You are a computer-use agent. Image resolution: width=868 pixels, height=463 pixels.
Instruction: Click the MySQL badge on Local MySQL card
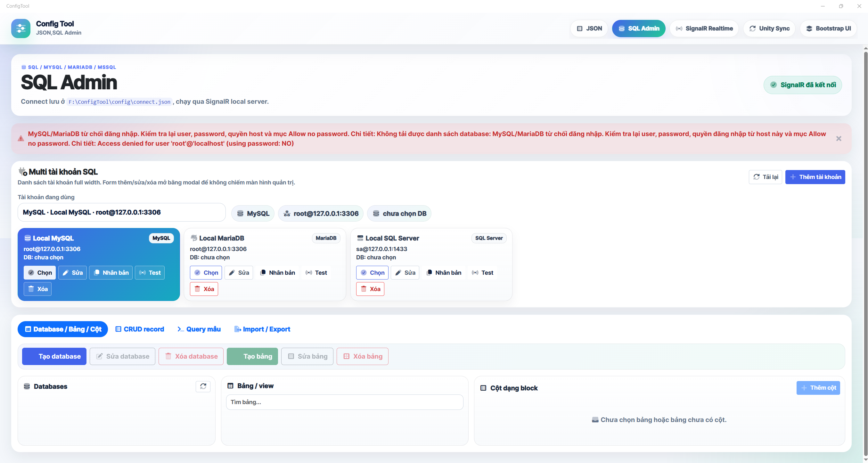[x=161, y=238]
